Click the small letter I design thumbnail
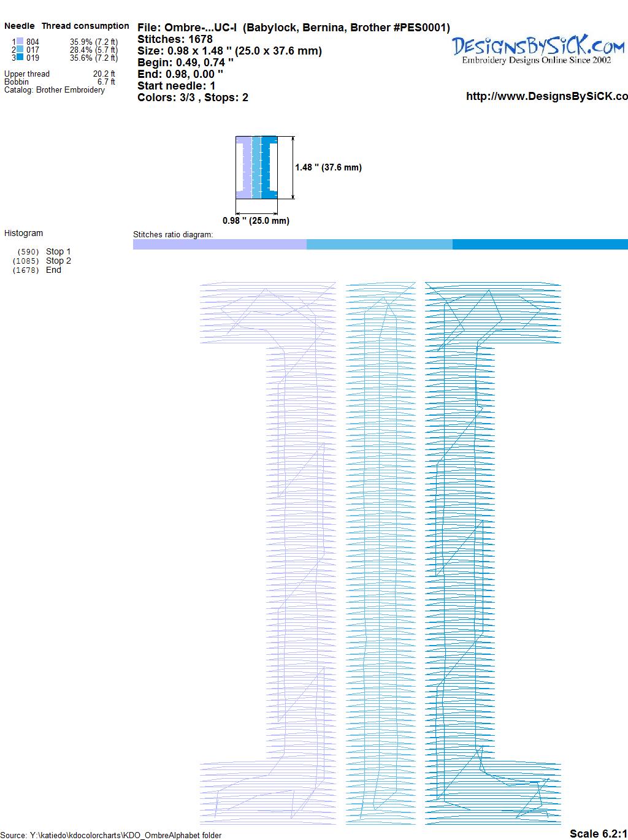This screenshot has width=628, height=840. (256, 167)
